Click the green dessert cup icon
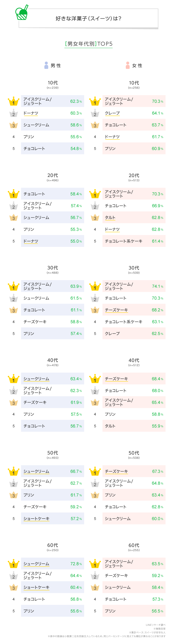Image resolution: width=177 pixels, height=644 pixels. click(21, 13)
